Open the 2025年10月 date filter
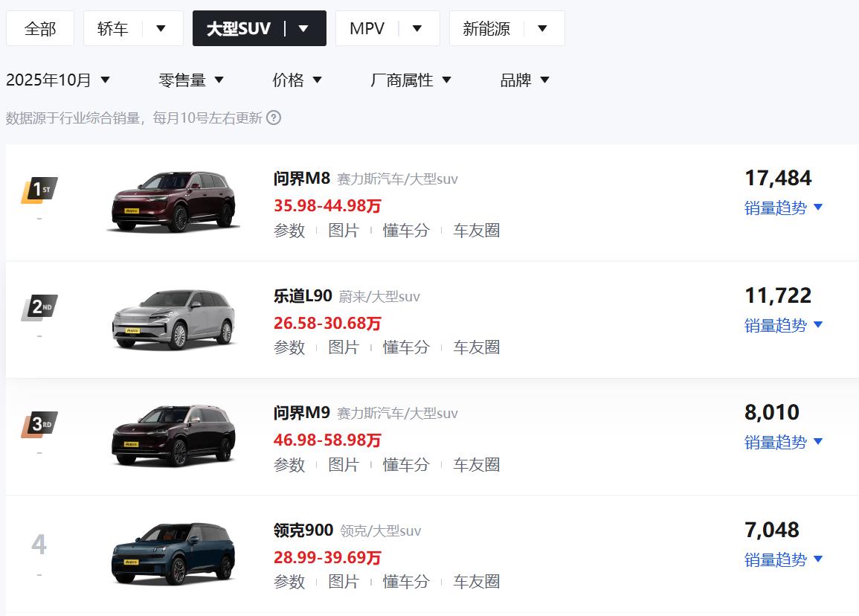The width and height of the screenshot is (859, 616). (x=58, y=80)
